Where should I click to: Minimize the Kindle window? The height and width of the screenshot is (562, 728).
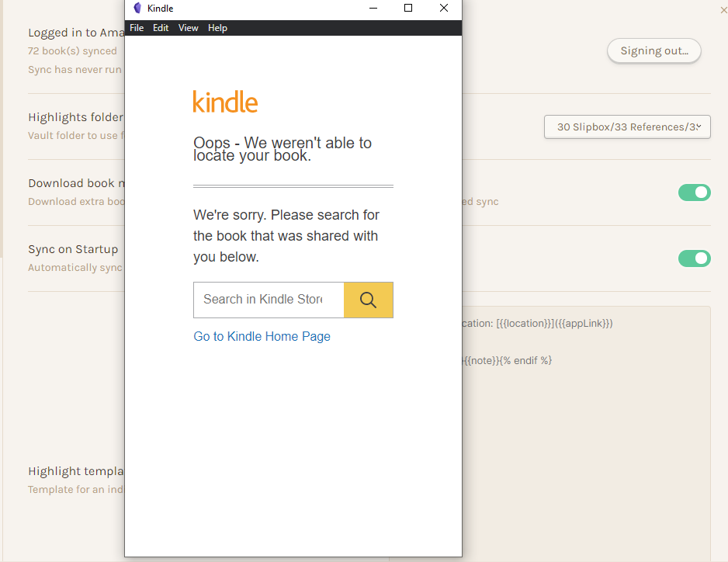pos(373,8)
